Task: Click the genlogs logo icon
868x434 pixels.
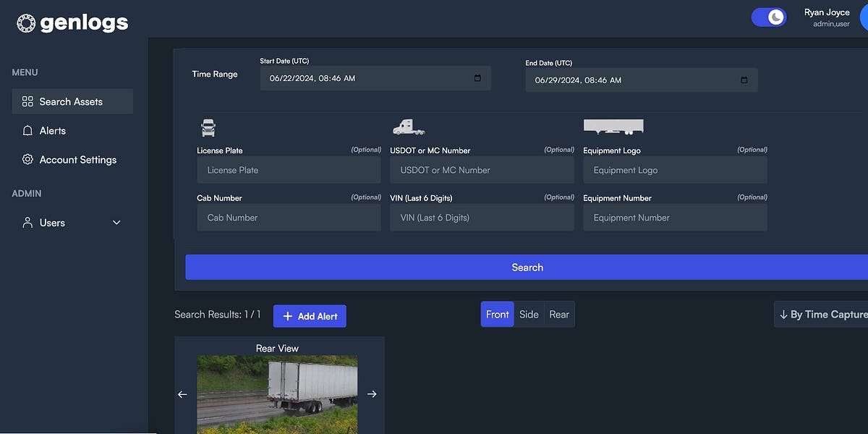Action: [26, 22]
